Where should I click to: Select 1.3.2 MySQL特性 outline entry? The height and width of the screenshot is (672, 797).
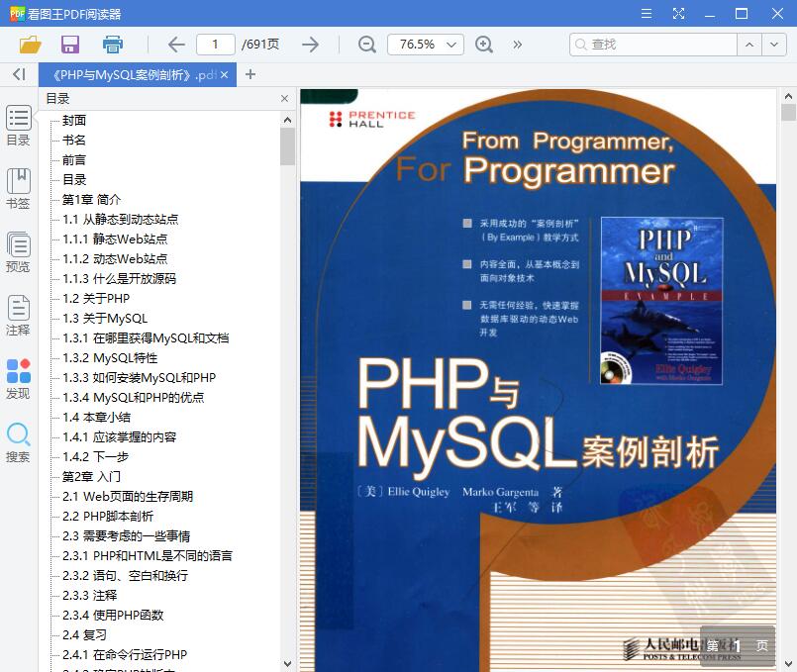pos(110,358)
